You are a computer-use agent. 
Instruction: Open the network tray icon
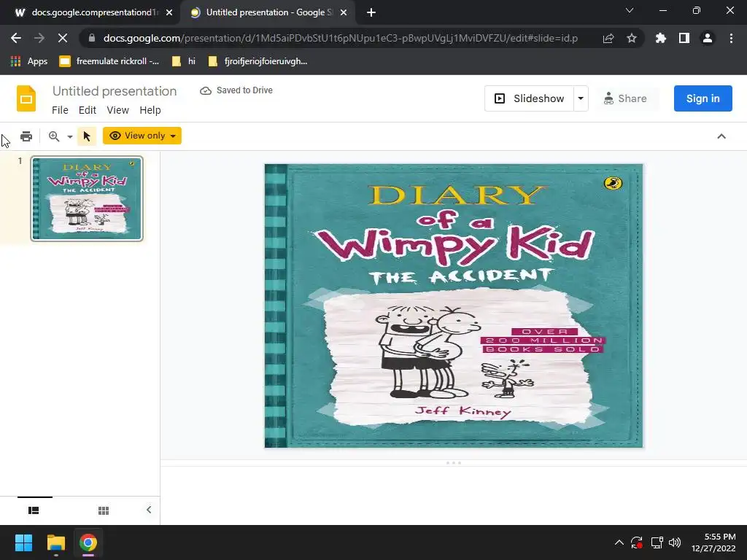[x=657, y=542]
